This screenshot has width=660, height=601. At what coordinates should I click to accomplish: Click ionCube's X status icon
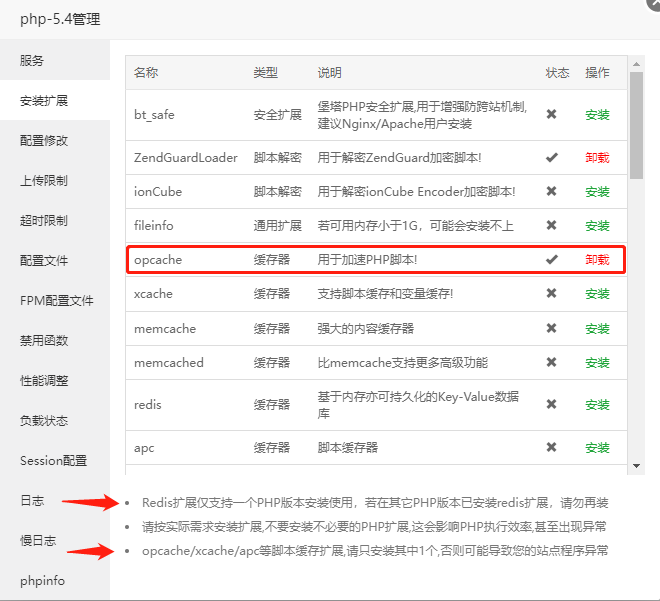pos(551,191)
